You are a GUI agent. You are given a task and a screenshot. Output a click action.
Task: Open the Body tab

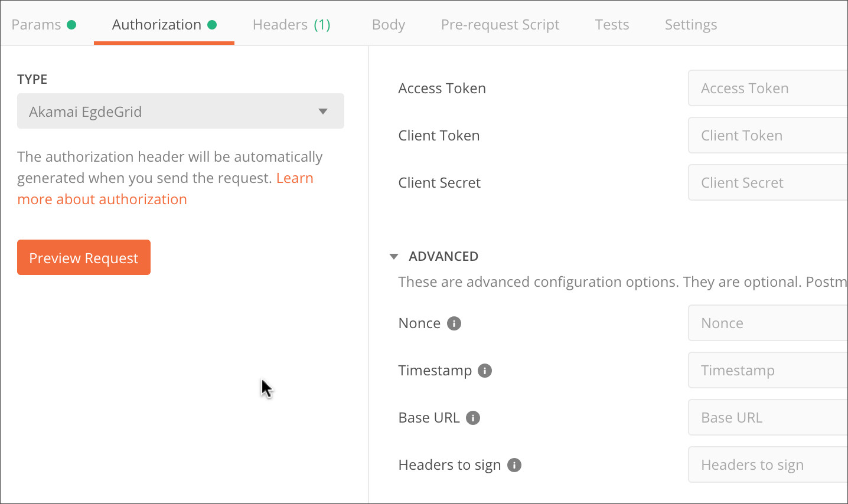[x=389, y=25]
